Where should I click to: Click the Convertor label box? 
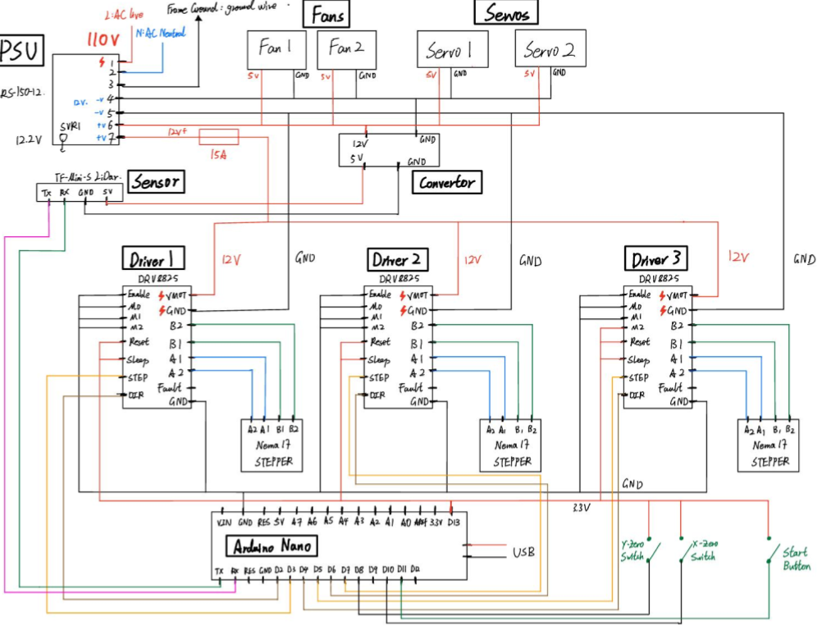click(x=447, y=183)
